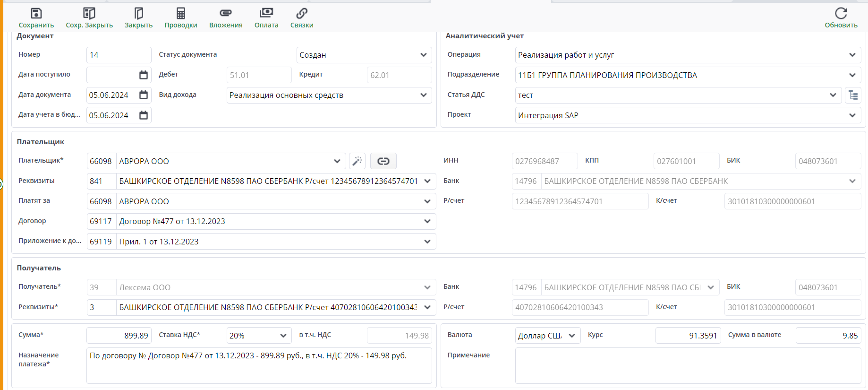
Task: Click Refresh (Обновить) icon
Action: coord(841,14)
